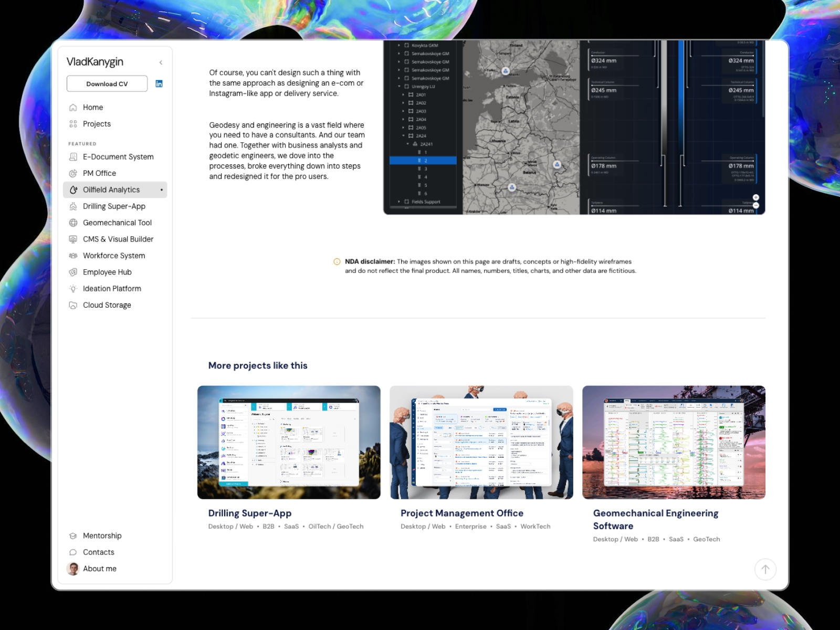840x630 pixels.
Task: Collapse the sidebar with the chevron
Action: [x=161, y=62]
